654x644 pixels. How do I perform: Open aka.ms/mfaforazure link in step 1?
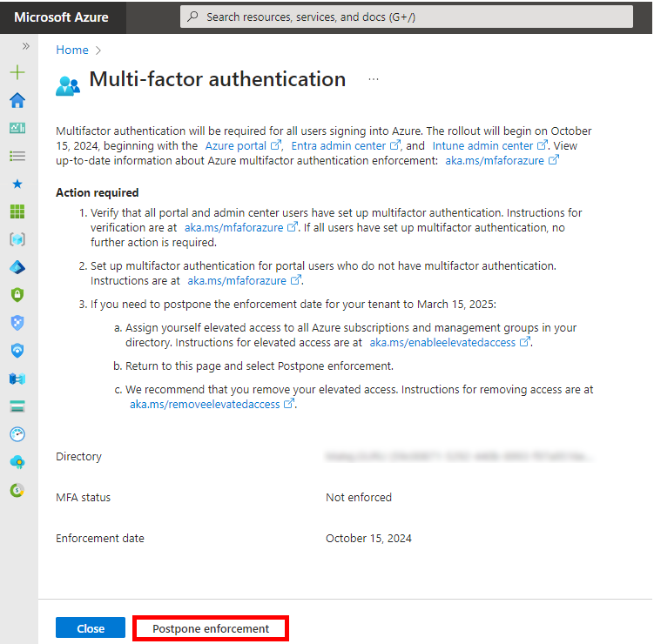(241, 228)
